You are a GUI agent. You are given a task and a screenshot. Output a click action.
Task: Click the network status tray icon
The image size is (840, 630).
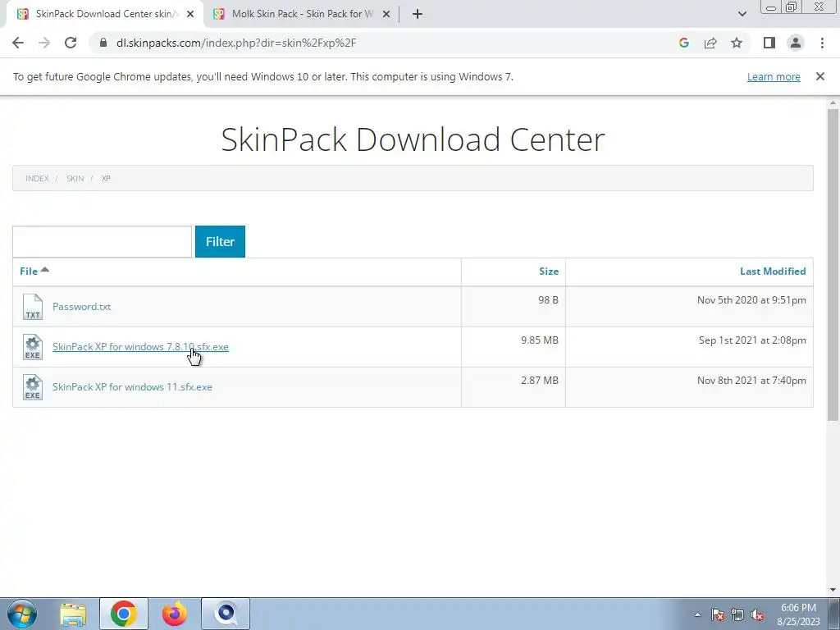point(737,614)
